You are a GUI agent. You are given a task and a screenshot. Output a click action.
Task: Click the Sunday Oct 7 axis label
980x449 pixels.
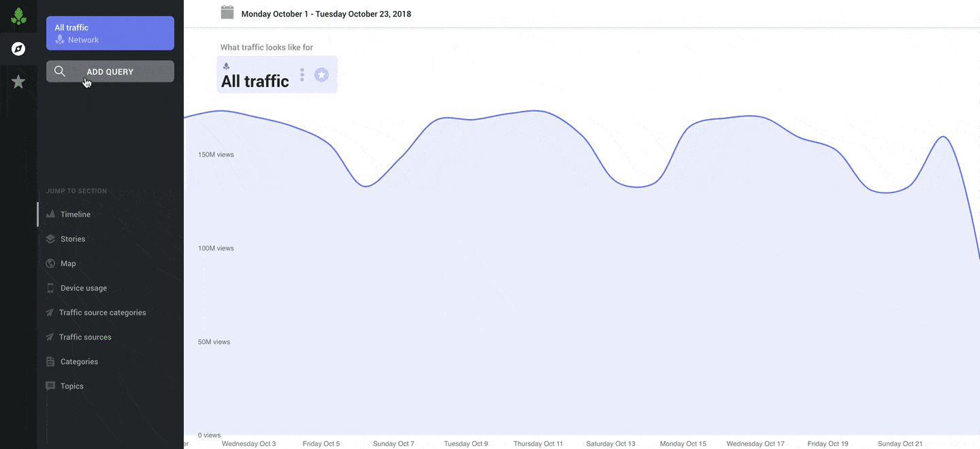[393, 444]
